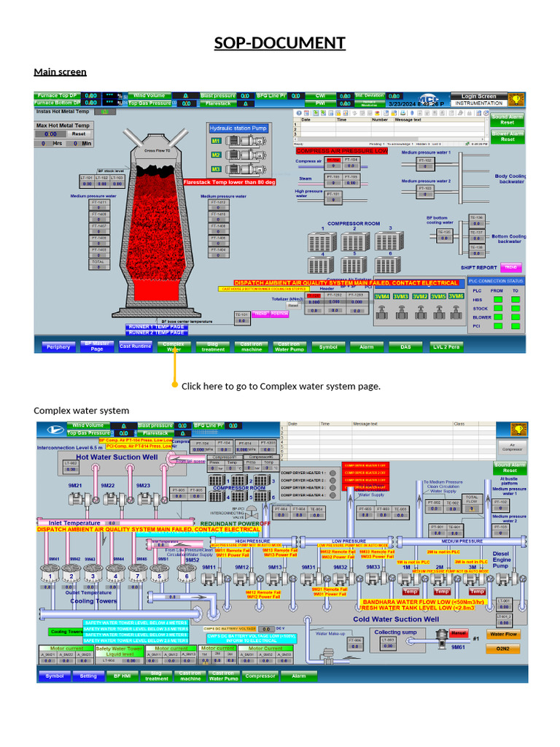Screen dimensions: 560x747
Task: Click Flarestack Temp lower than 80 deg alarm
Action: point(230,182)
